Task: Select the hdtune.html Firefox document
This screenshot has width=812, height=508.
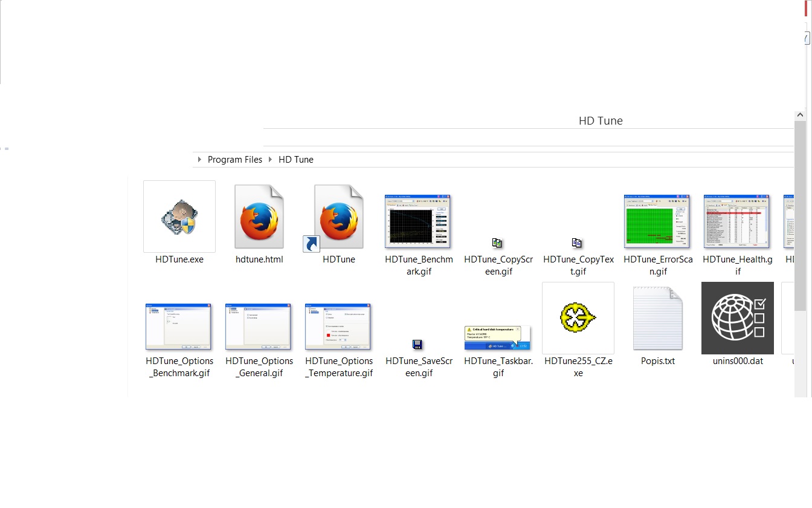Action: coord(259,217)
